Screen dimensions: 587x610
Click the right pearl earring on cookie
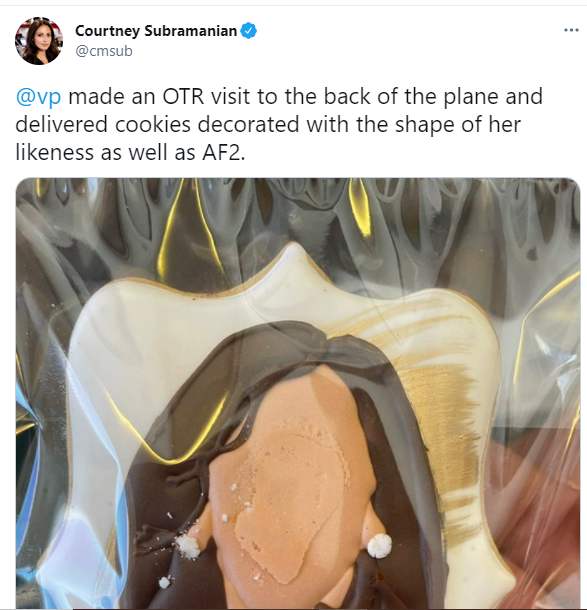point(379,545)
